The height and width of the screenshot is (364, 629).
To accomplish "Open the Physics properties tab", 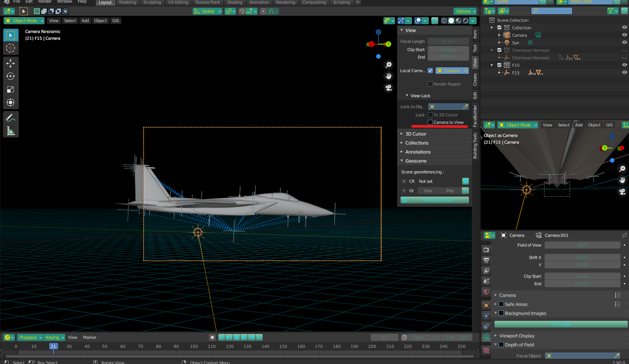I will click(486, 316).
